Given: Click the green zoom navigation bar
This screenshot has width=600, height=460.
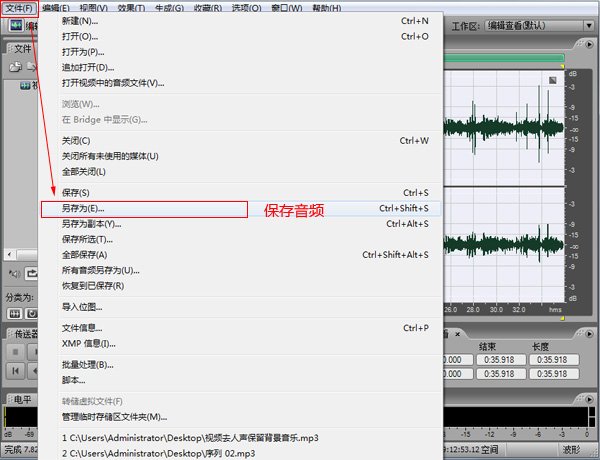Looking at the screenshot, I should click(504, 58).
